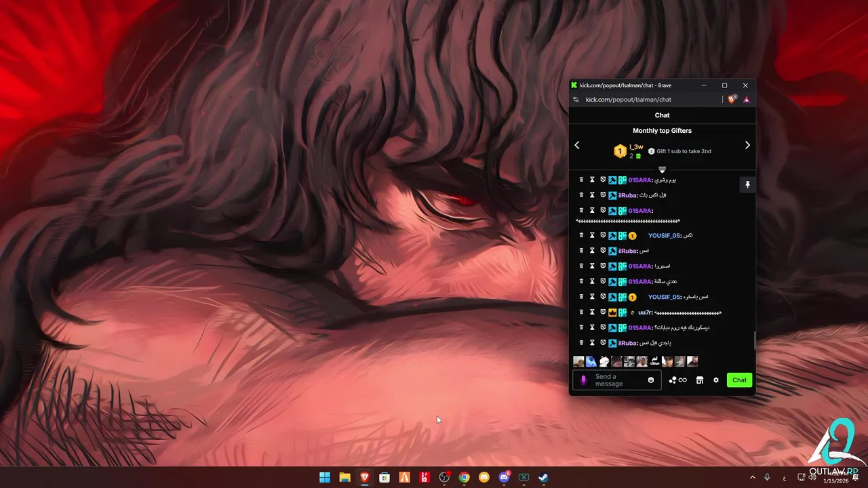Viewport: 868px width, 488px height.
Task: Timeout user uu7r with the hourglass icon
Action: pyautogui.click(x=592, y=312)
